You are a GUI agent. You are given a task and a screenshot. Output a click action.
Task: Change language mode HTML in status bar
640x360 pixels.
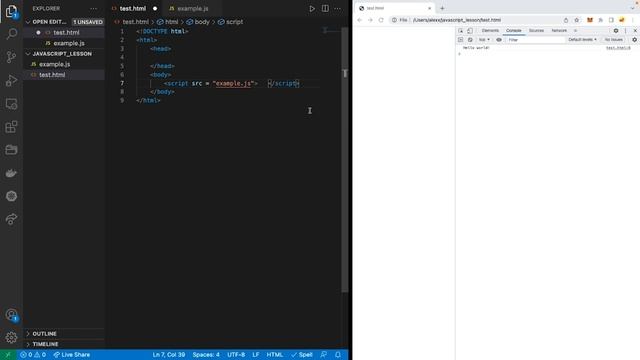(x=275, y=355)
